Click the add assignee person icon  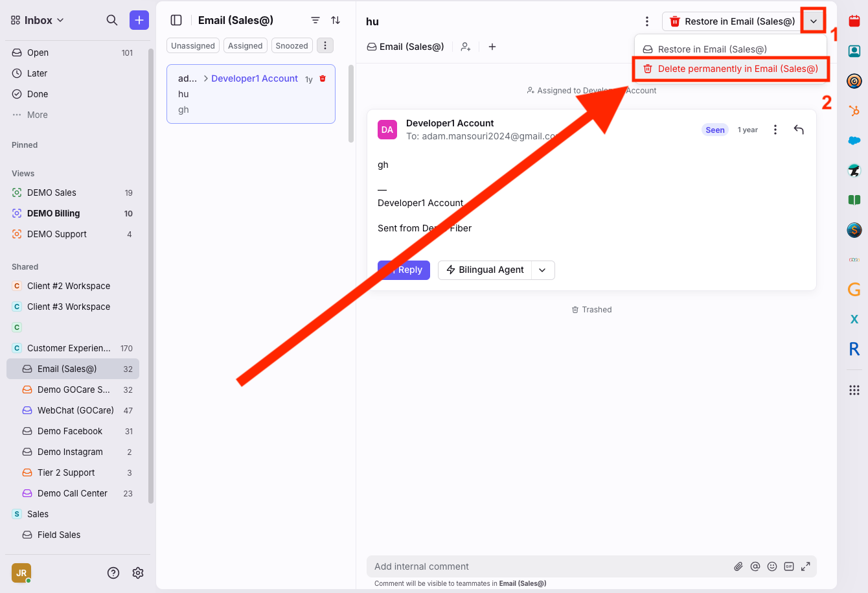[x=466, y=47]
